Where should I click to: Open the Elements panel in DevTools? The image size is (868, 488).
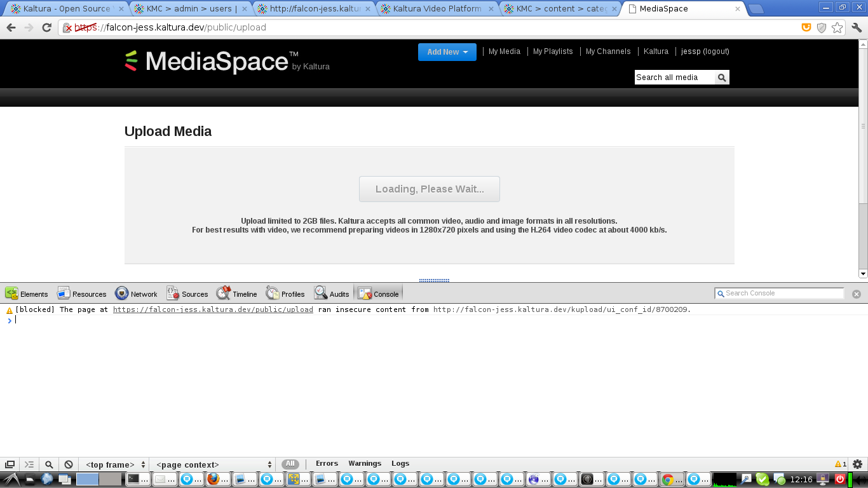pos(27,294)
